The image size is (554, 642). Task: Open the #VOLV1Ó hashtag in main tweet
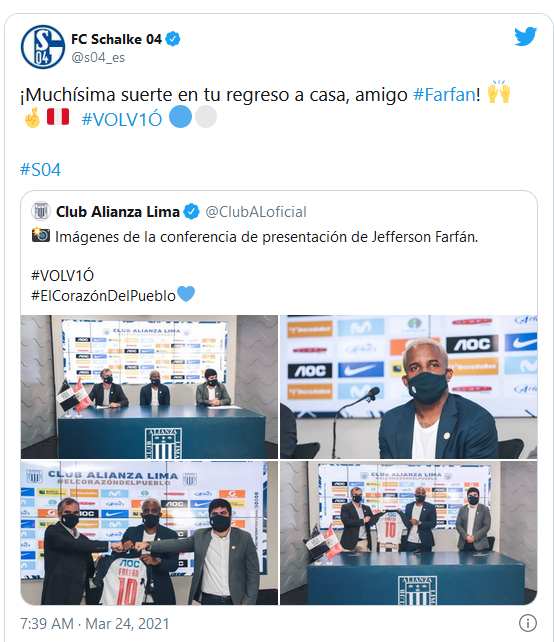tap(122, 119)
